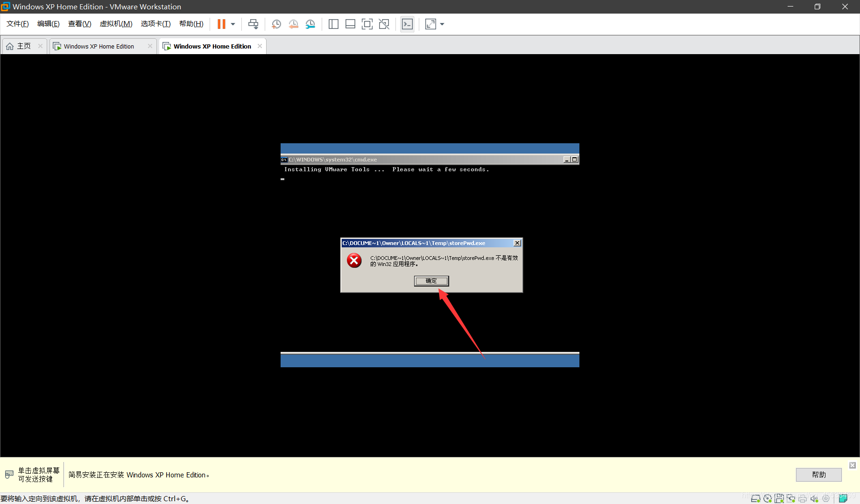Select the active Windows XP Home Edition tab
Viewport: 860px width, 504px height.
point(212,46)
